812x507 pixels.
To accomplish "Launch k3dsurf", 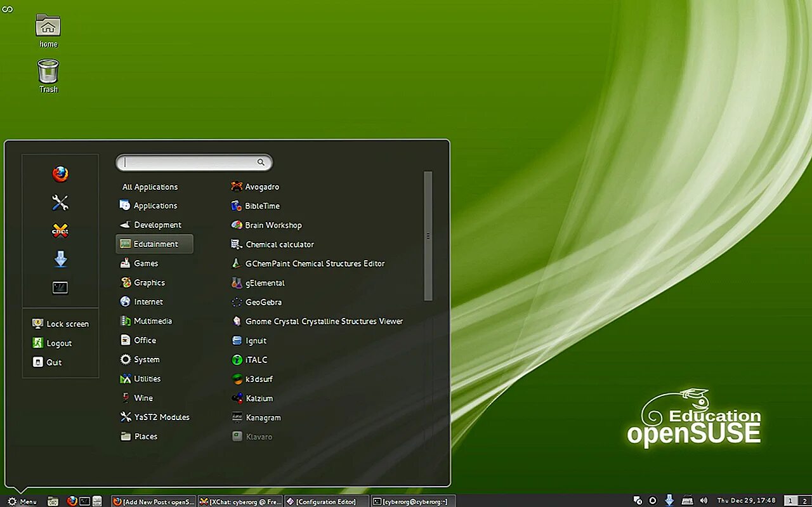I will pos(251,379).
